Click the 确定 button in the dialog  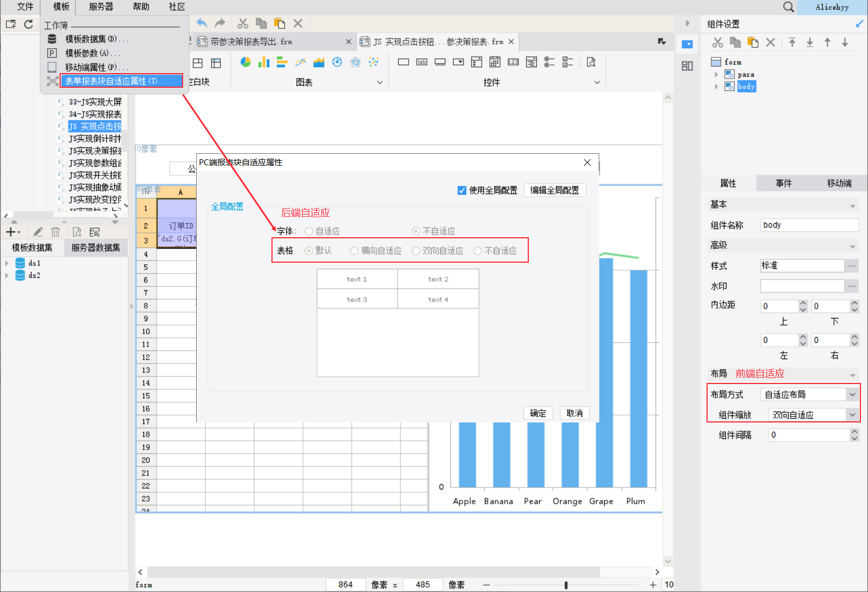tap(538, 413)
